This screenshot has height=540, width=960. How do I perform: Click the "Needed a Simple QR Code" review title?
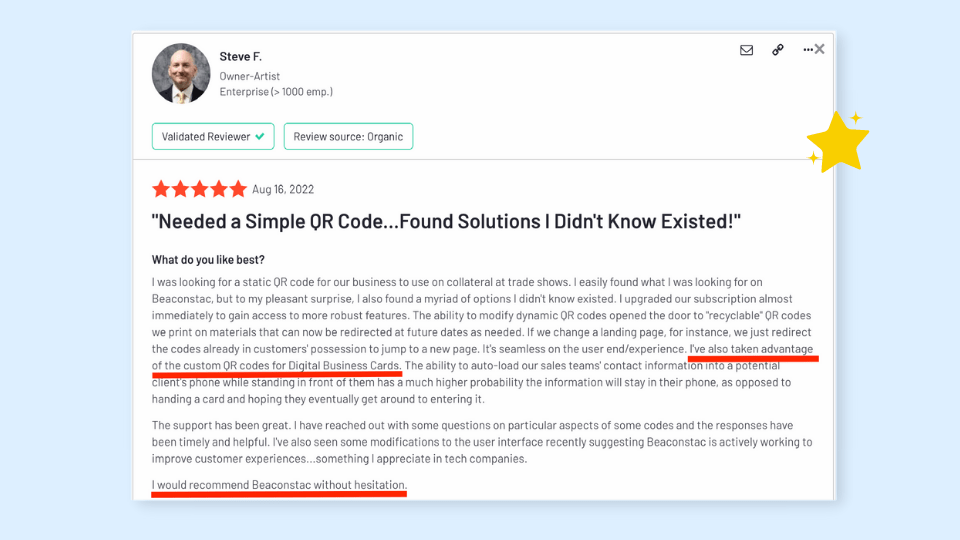[x=446, y=221]
